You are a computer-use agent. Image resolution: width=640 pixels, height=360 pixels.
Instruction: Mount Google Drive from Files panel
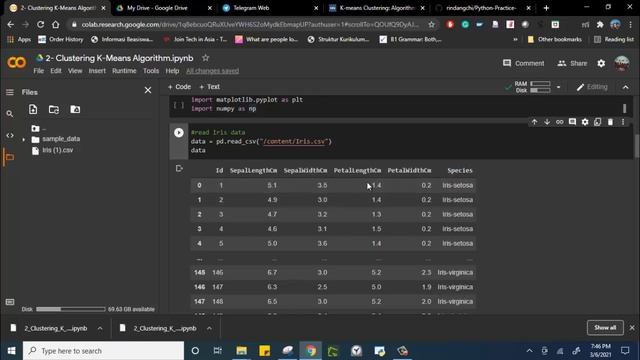(75, 109)
